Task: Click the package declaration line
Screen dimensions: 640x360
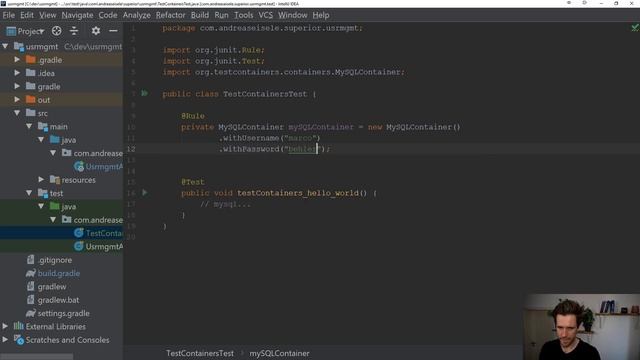Action: [x=262, y=28]
